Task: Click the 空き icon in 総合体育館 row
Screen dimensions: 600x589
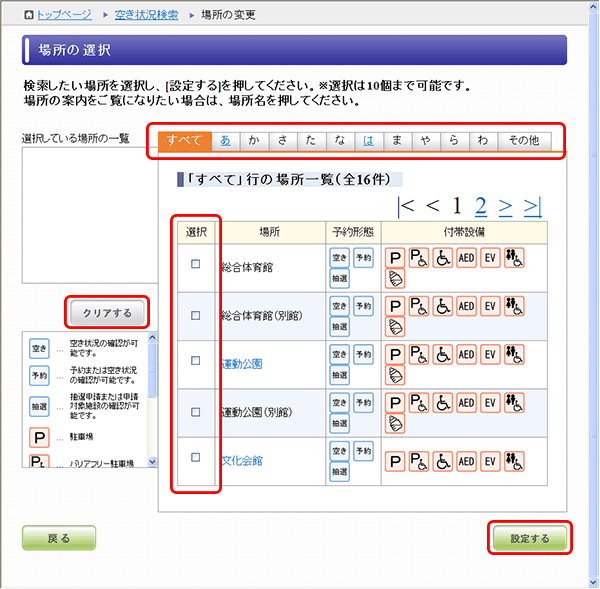Action: coord(339,258)
